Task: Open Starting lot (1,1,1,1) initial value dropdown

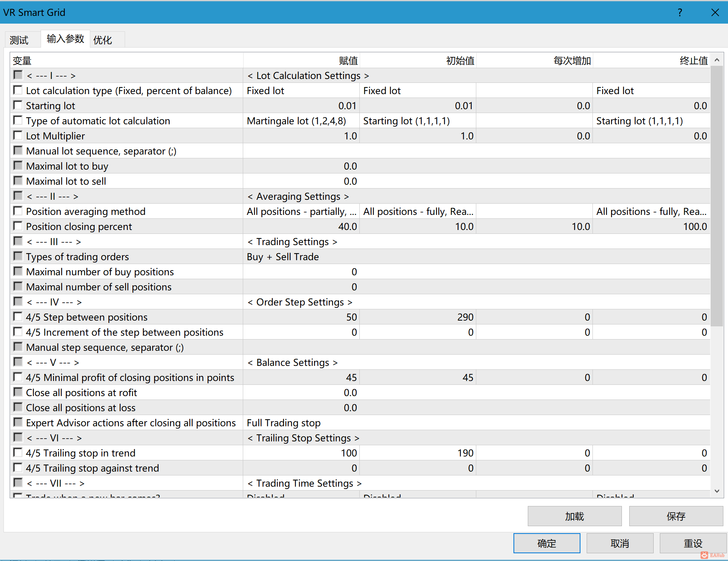Action: (x=418, y=121)
